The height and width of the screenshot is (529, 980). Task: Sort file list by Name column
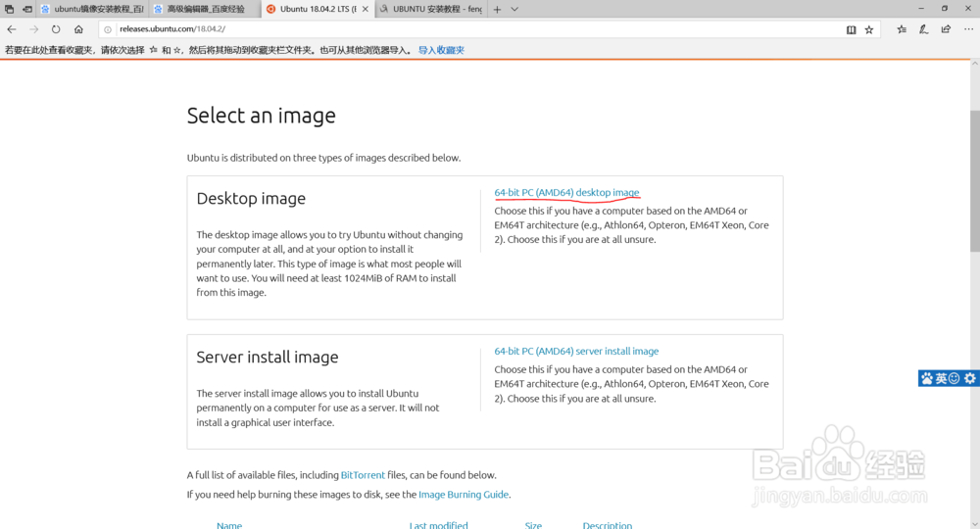click(x=228, y=525)
